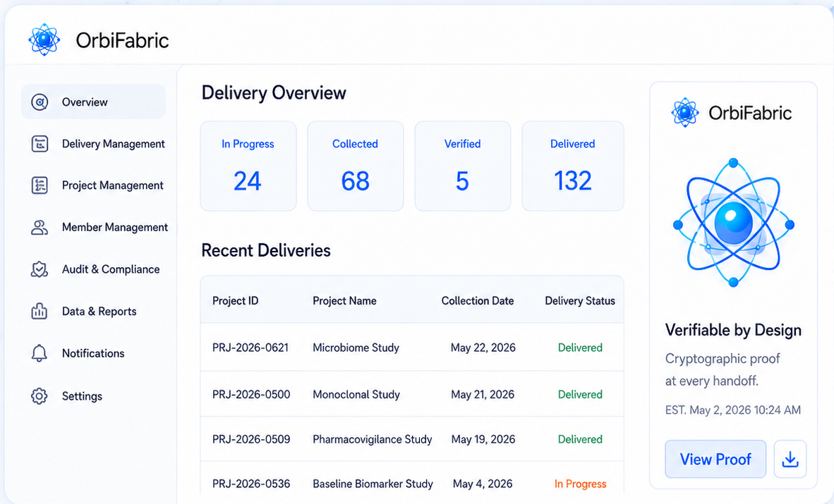Select Microbiome Study project name
Screen dimensions: 834x504
coord(356,348)
